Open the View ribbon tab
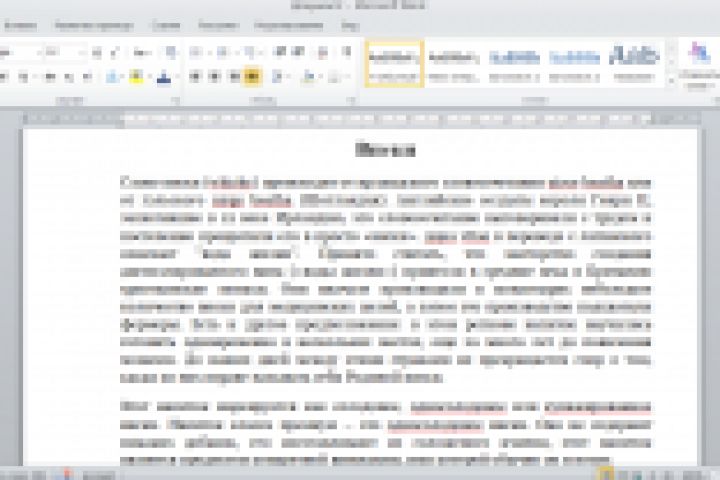Screen dimensions: 720x480 [x=349, y=25]
